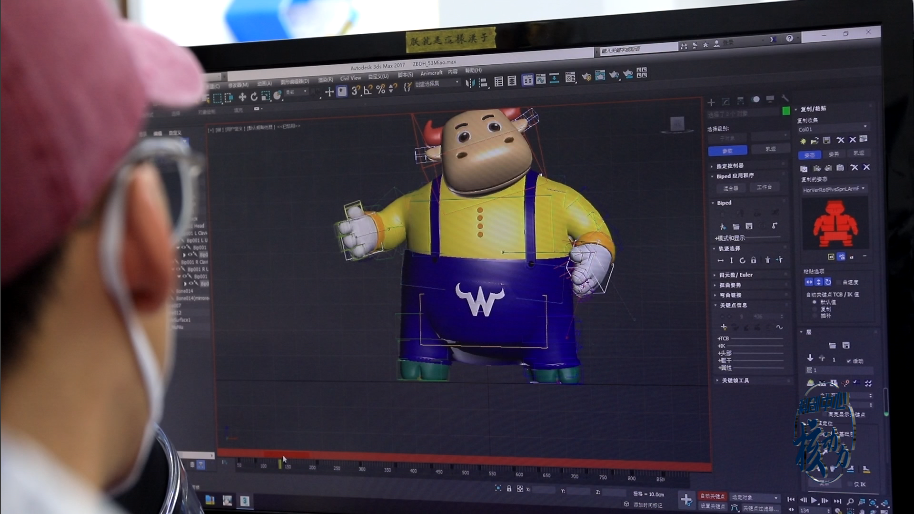Click the 设置关键点 button
Screen dimensions: 914x514
[x=713, y=506]
